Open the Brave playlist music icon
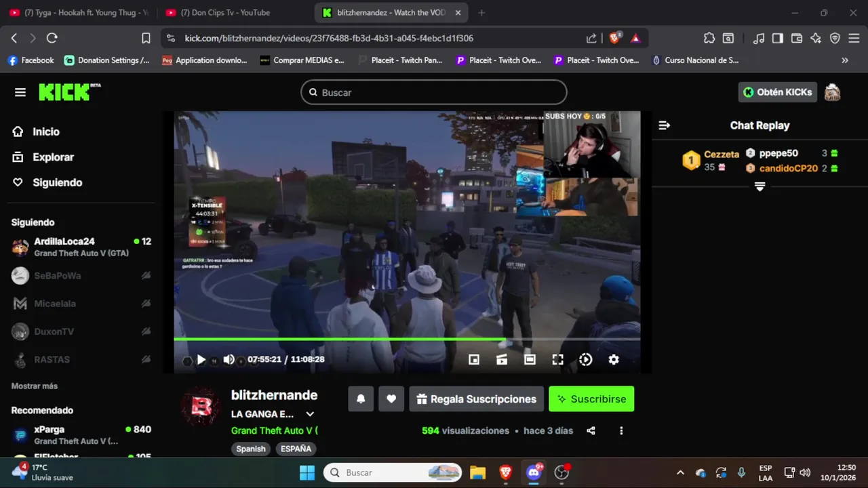 [x=759, y=39]
